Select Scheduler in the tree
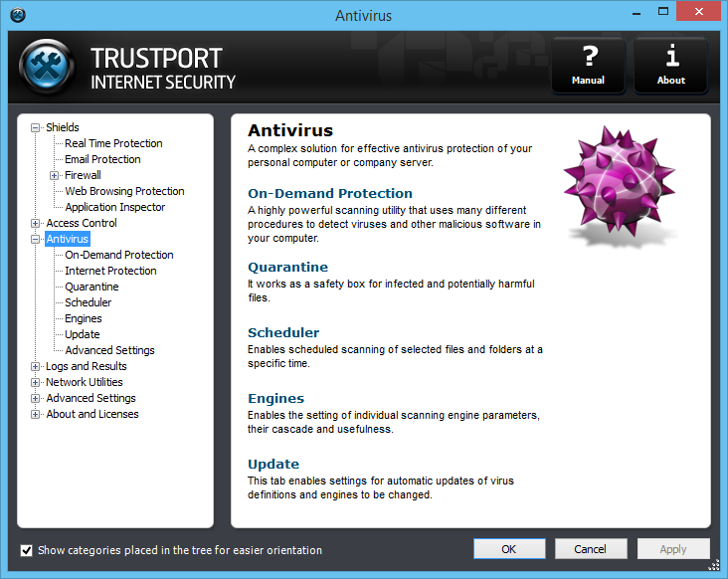The image size is (728, 579). 89,302
